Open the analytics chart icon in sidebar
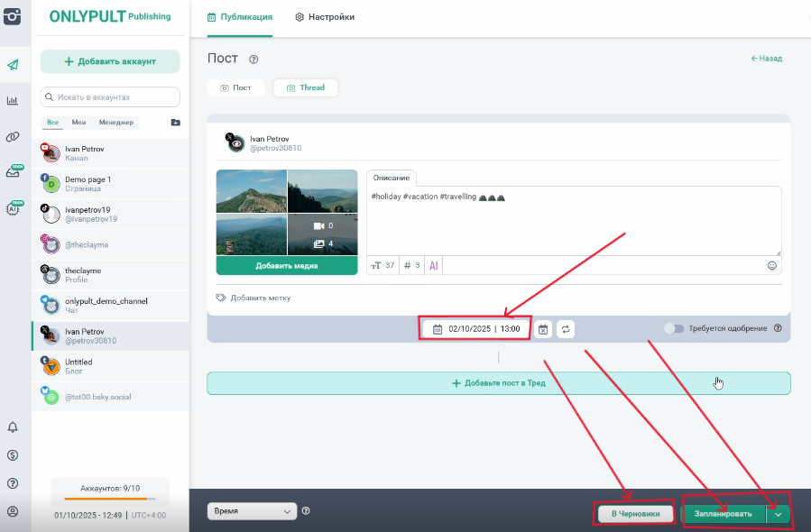 [13, 101]
